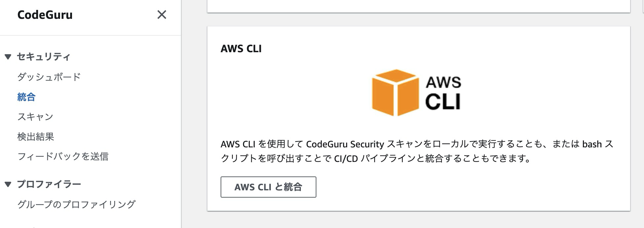This screenshot has width=644, height=228.
Task: Click the AWS CLI と統合 button
Action: point(268,187)
